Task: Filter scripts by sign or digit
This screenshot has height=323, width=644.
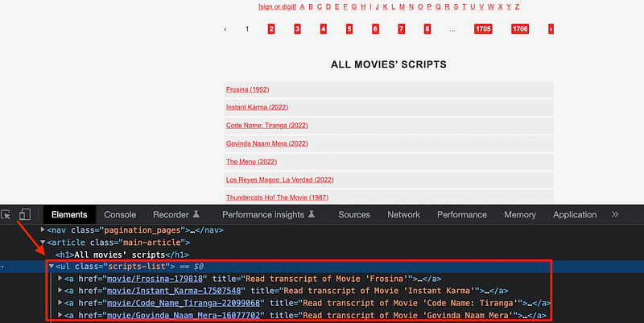Action: [277, 7]
